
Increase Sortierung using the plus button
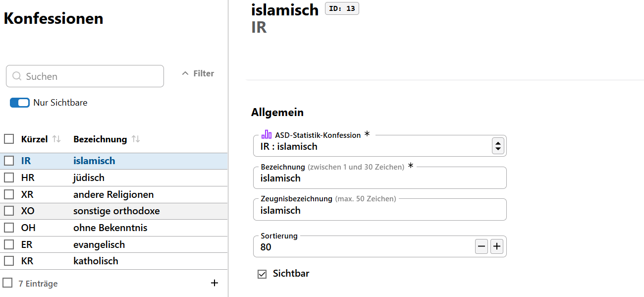click(497, 246)
